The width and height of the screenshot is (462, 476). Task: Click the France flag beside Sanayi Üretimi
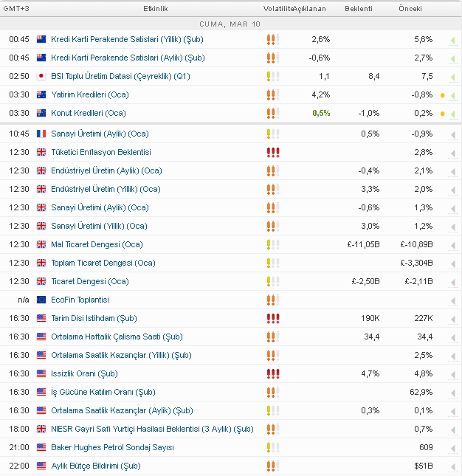(41, 134)
